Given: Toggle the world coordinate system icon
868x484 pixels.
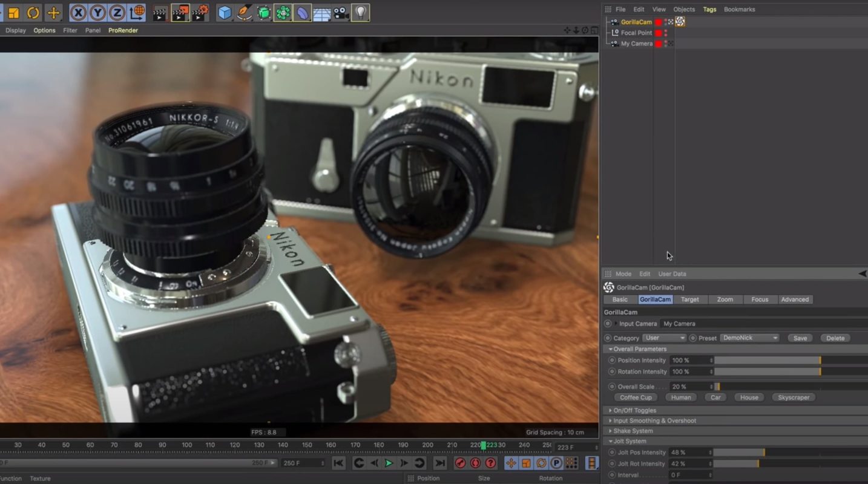Looking at the screenshot, I should tap(137, 12).
